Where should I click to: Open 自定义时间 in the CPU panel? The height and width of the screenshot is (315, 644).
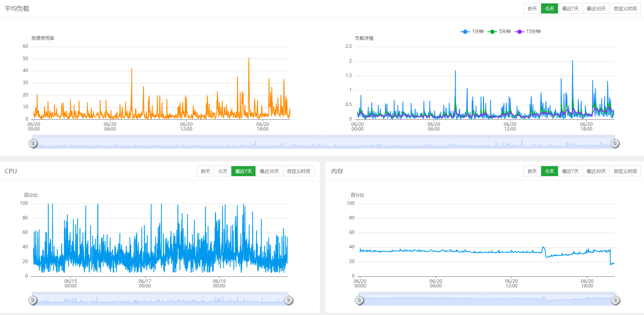click(x=299, y=171)
